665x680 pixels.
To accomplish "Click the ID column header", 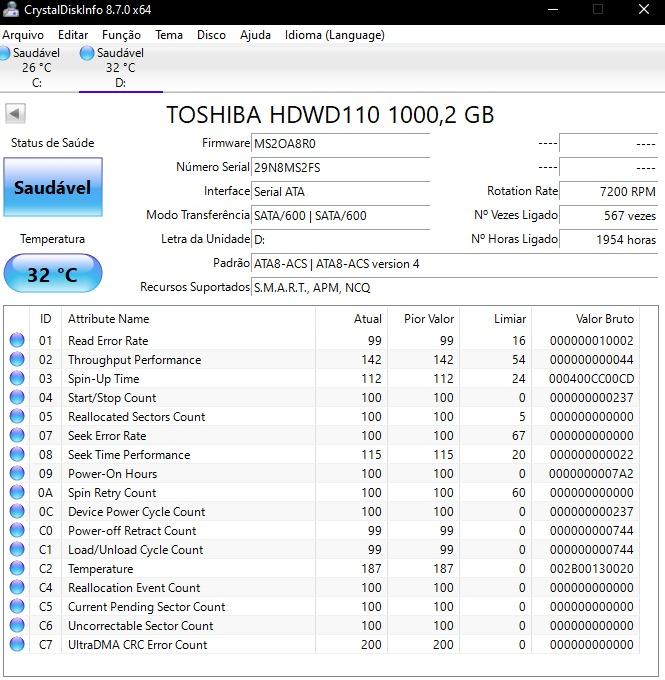I will (46, 319).
